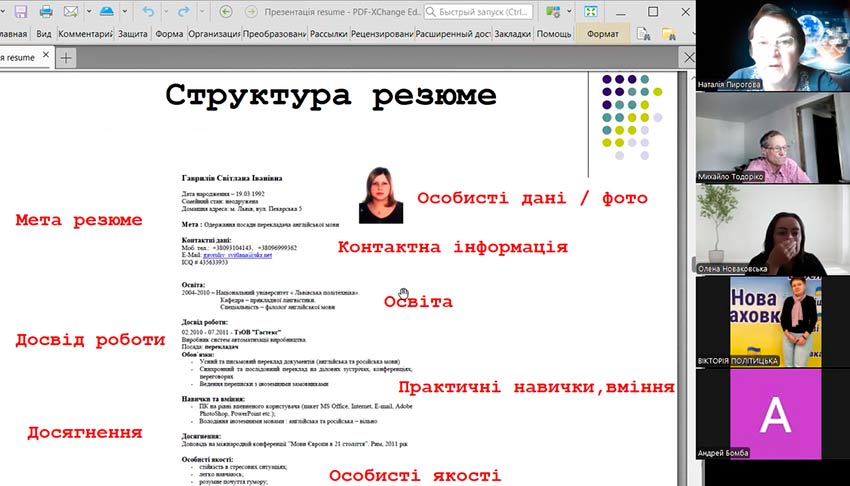Open the Вид menu tab
Image resolution: width=850 pixels, height=486 pixels.
pos(43,33)
